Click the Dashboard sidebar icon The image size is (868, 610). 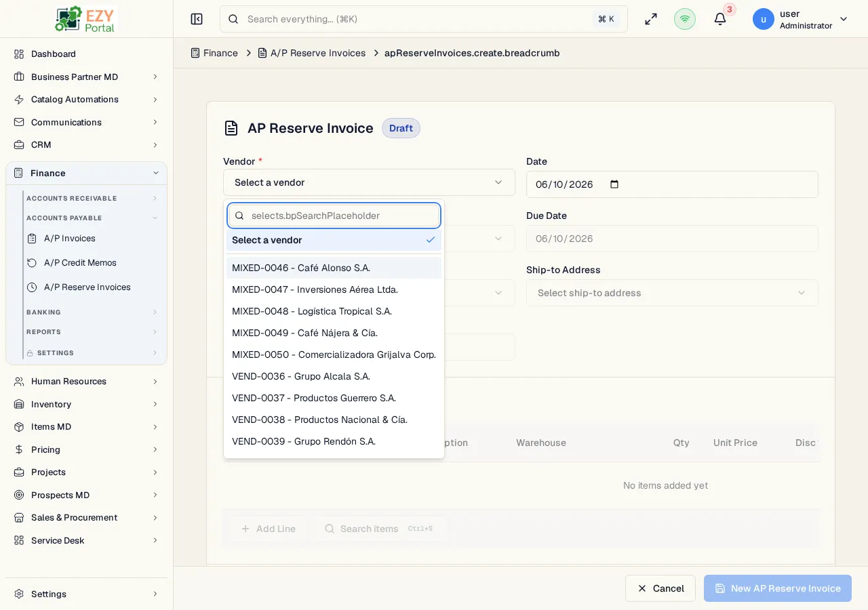(x=19, y=54)
